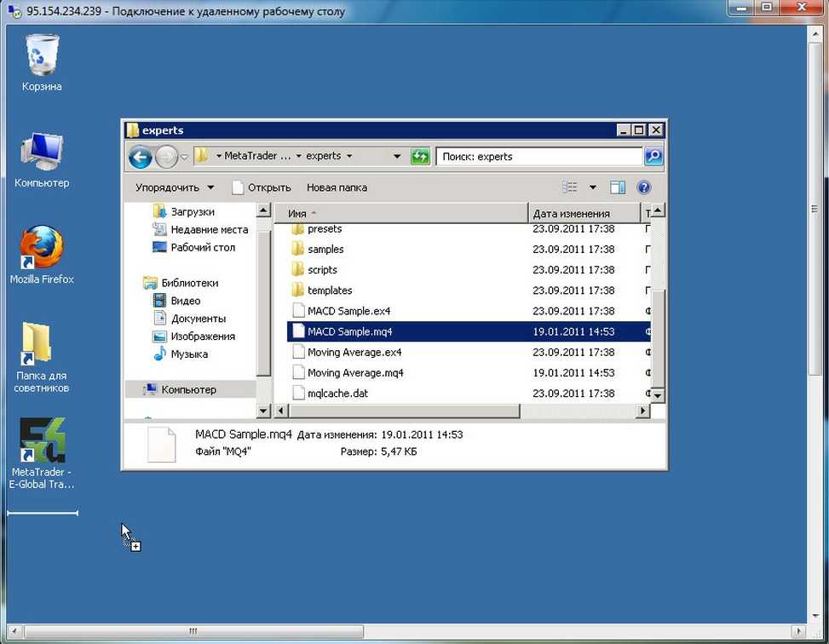Screen dimensions: 829x644
Task: Click the file list vertical scrollbar down arrow
Action: coord(657,395)
